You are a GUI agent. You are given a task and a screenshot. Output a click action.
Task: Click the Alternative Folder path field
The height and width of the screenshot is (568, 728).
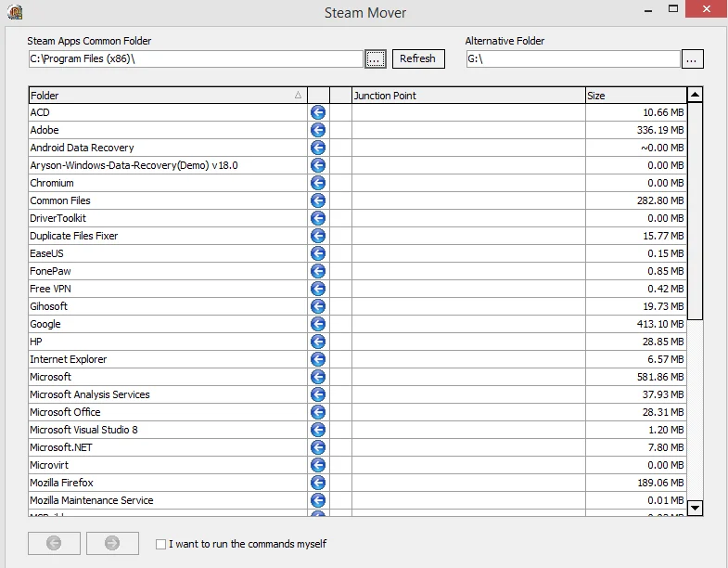(571, 58)
